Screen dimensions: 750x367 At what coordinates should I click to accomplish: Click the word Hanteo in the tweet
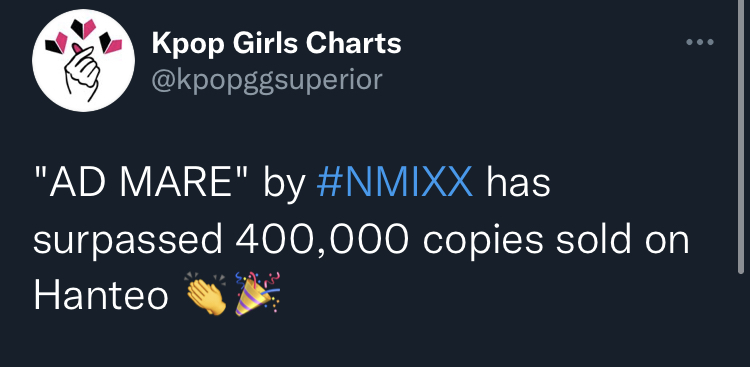tap(101, 296)
